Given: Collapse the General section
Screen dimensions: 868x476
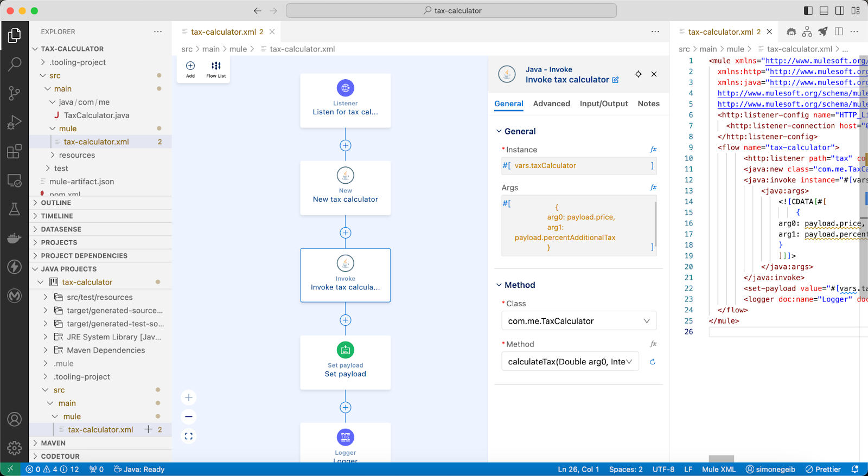Looking at the screenshot, I should [499, 131].
